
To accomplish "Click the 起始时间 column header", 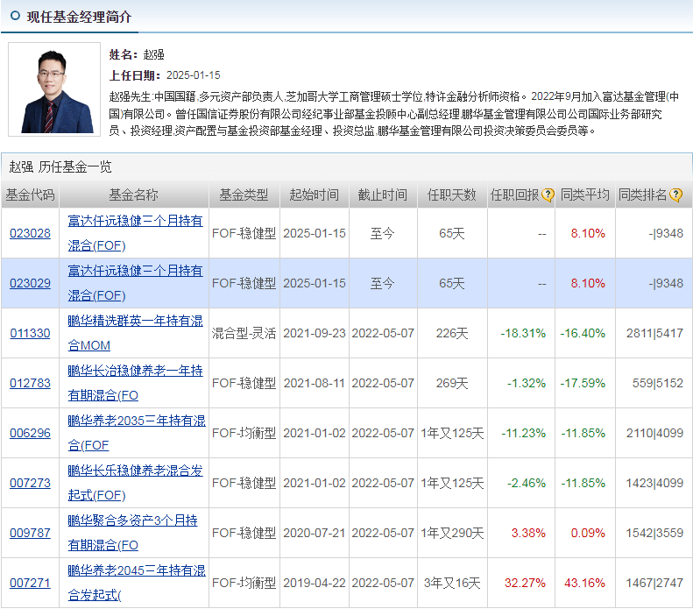I will click(315, 195).
